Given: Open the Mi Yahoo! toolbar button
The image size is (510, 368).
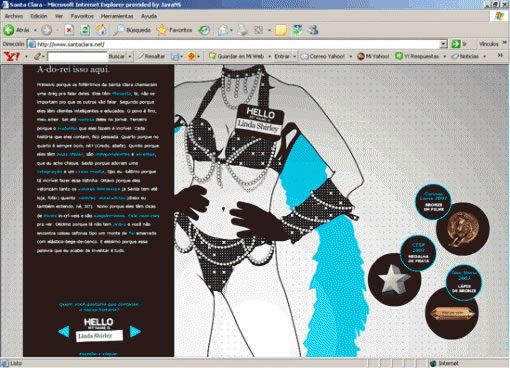Looking at the screenshot, I should [x=373, y=56].
